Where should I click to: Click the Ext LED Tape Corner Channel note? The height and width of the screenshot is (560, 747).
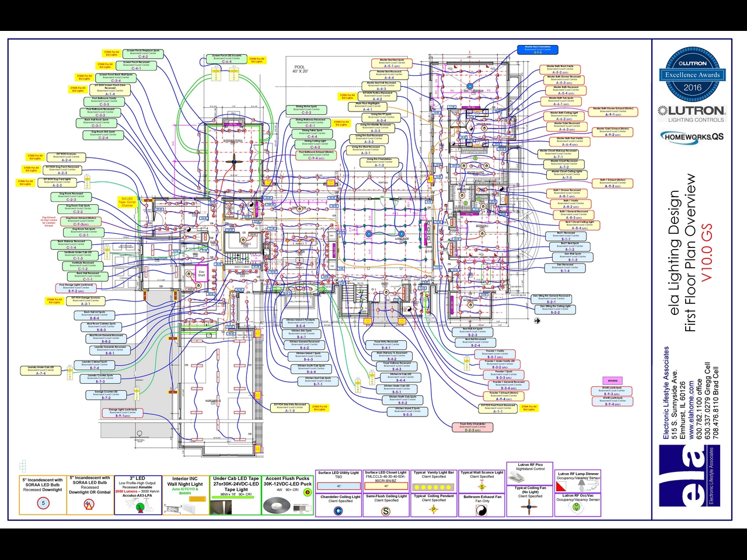click(127, 202)
